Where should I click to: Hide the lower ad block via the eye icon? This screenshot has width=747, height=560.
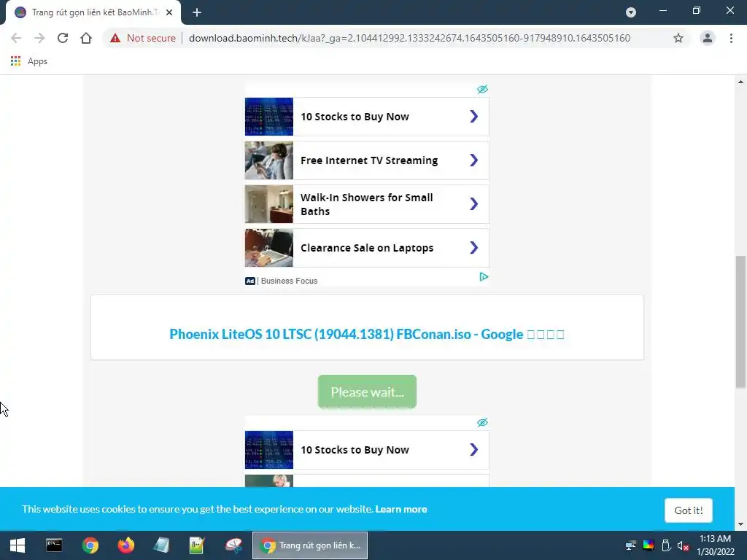[482, 422]
